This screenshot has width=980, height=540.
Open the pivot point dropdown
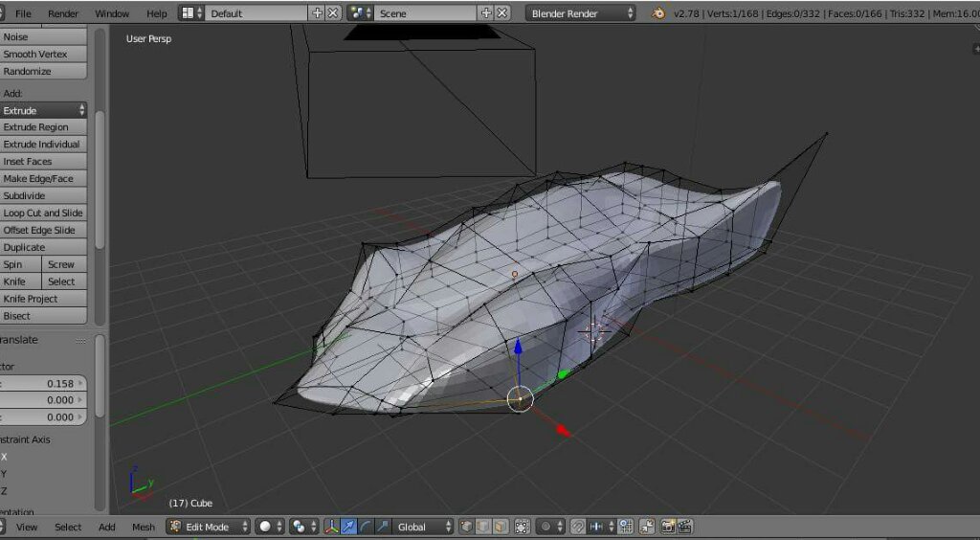[x=304, y=527]
